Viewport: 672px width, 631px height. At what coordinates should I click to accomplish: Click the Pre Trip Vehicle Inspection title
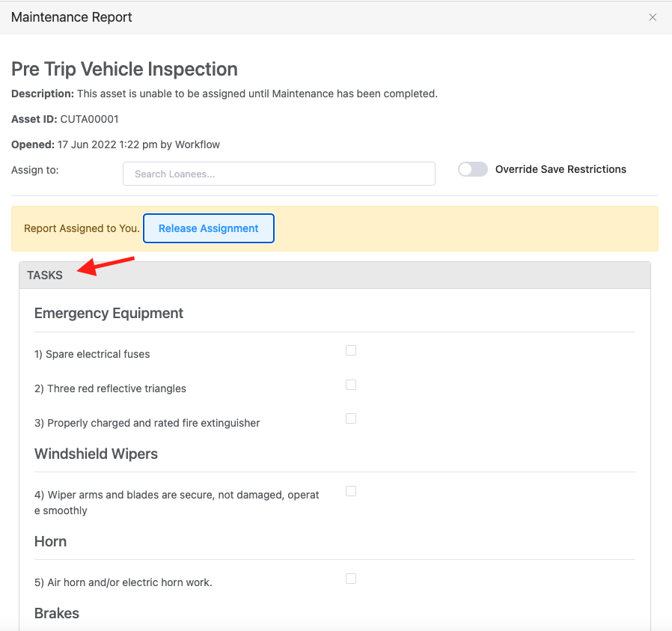(124, 70)
